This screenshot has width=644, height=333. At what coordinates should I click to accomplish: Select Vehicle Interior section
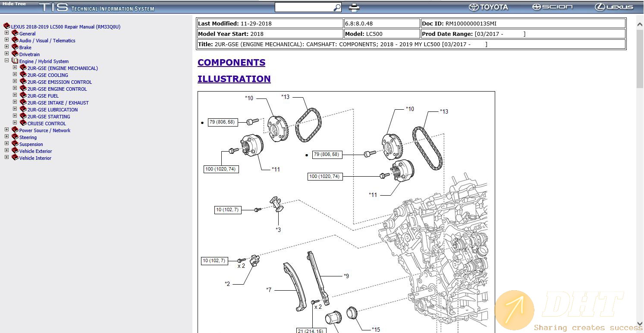(x=35, y=158)
